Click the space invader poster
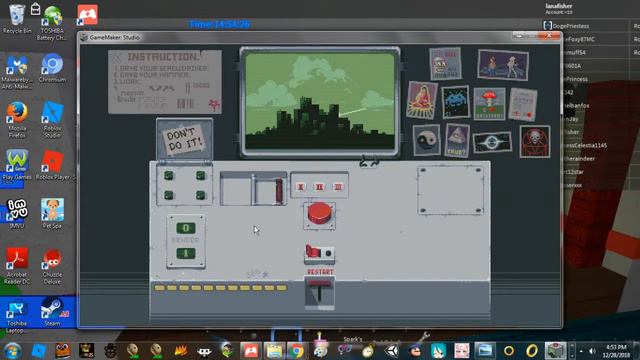 pyautogui.click(x=456, y=102)
